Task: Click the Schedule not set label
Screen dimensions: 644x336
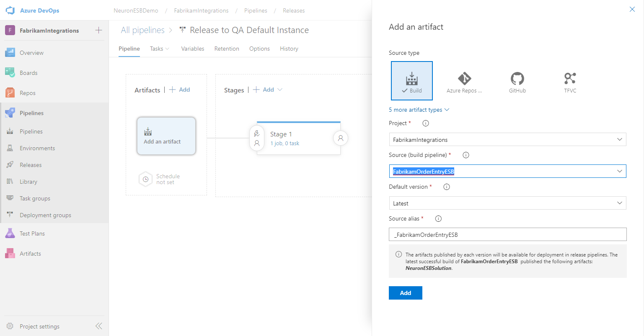Action: coord(168,179)
